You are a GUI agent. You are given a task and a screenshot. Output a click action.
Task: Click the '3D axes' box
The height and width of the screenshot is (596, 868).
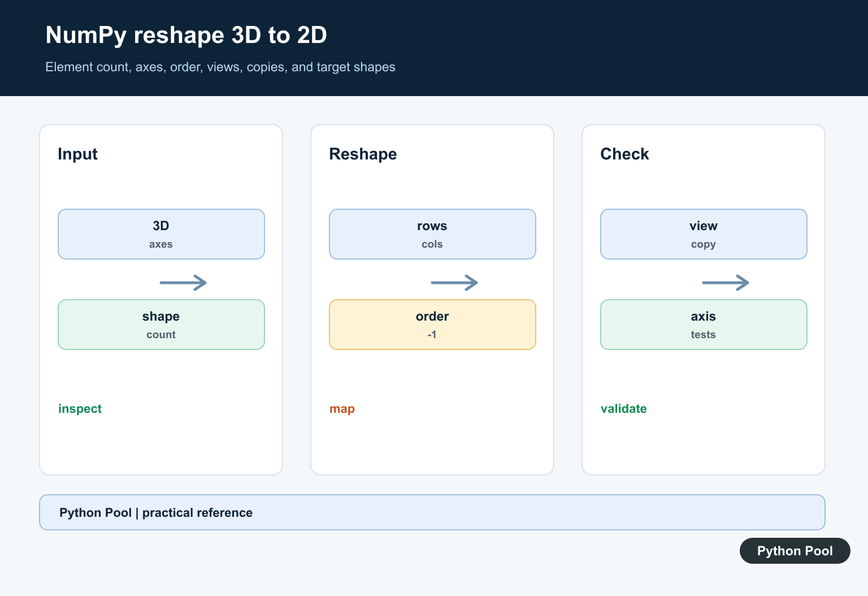click(161, 234)
